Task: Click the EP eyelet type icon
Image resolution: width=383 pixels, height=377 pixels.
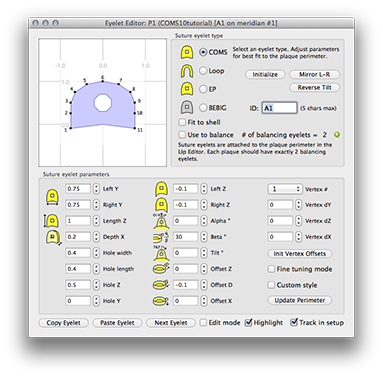Action: click(x=187, y=89)
